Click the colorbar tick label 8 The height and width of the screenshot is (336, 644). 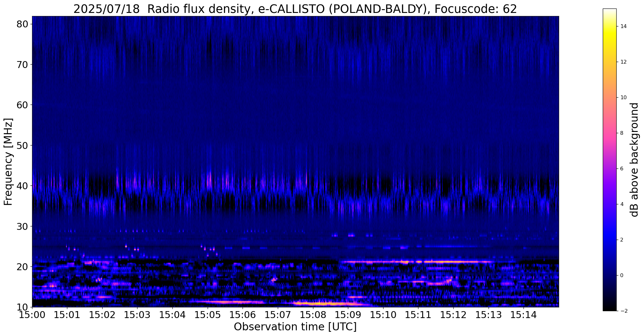coord(622,133)
